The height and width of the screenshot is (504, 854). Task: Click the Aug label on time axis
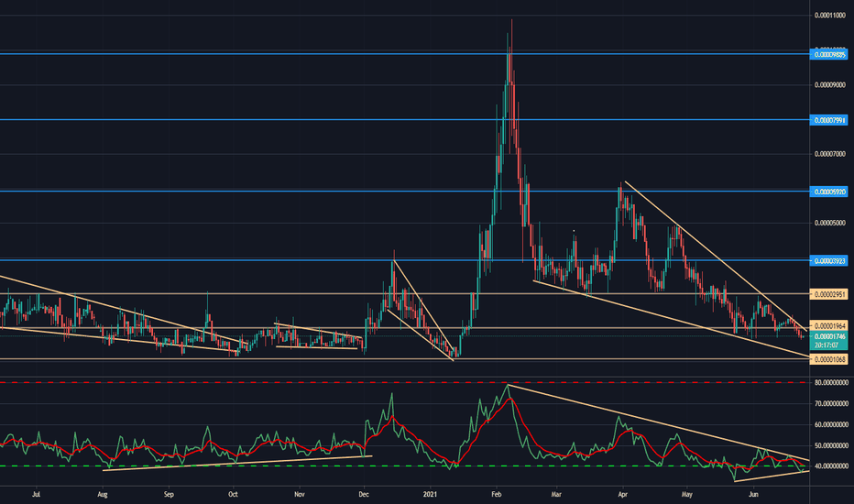pos(103,495)
